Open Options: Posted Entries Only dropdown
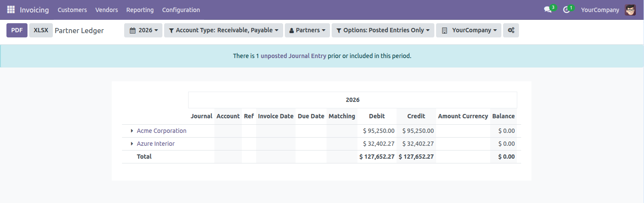 click(x=383, y=31)
